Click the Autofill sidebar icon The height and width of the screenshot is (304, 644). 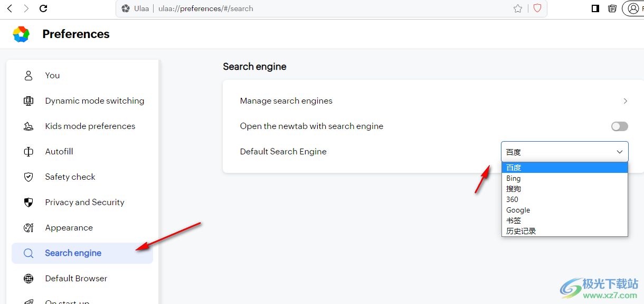pos(29,151)
